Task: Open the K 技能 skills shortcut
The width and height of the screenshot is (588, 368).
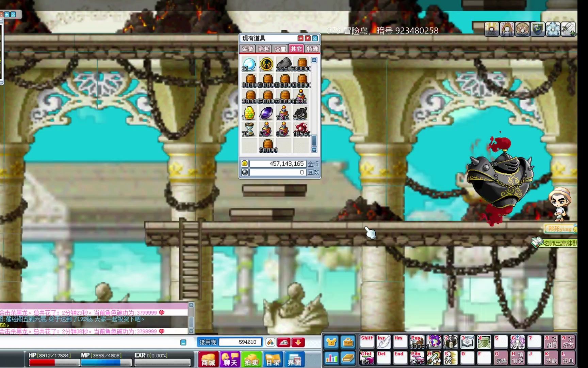Action: [551, 358]
